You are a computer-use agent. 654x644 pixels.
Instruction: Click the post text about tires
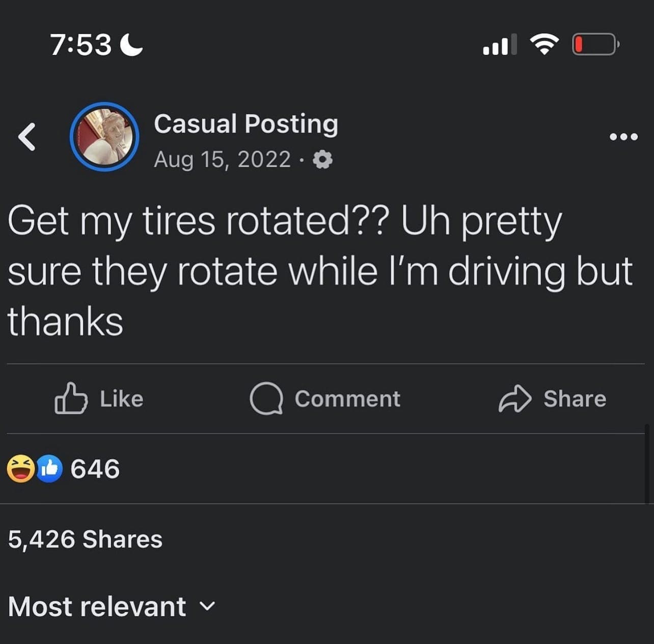pos(320,271)
